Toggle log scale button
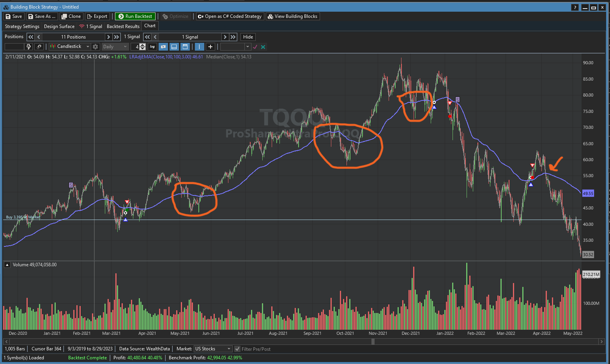This screenshot has width=610, height=364. (152, 47)
